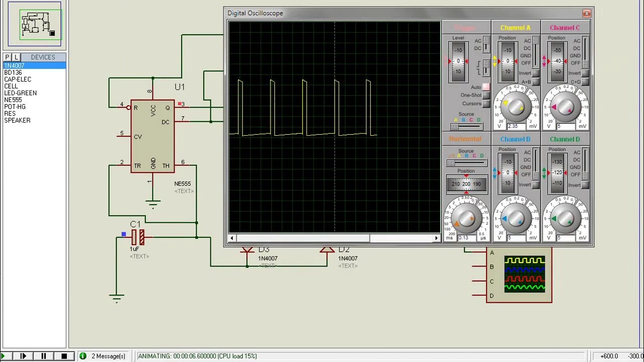Image resolution: width=644 pixels, height=362 pixels.
Task: Click the P pick devices button
Action: click(x=8, y=57)
